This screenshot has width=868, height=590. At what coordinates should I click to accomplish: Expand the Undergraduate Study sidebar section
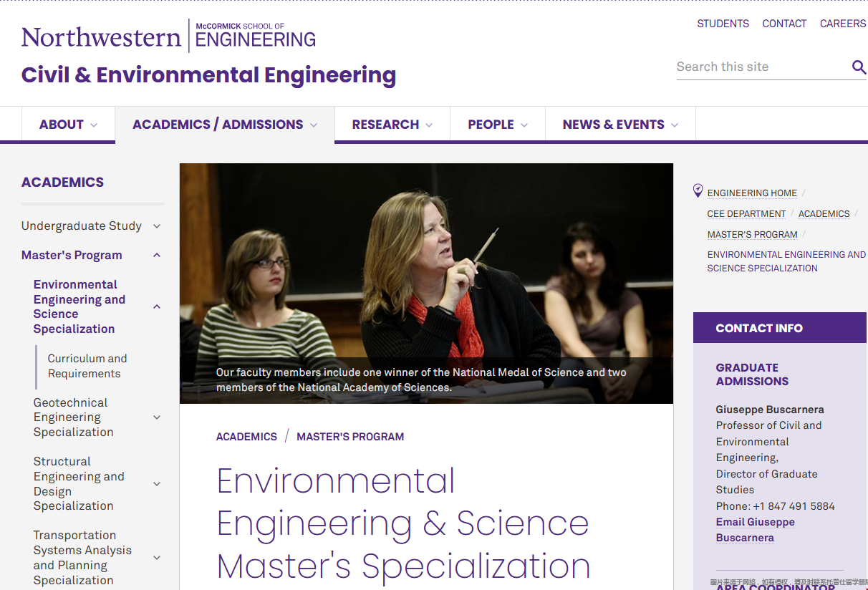tap(157, 226)
